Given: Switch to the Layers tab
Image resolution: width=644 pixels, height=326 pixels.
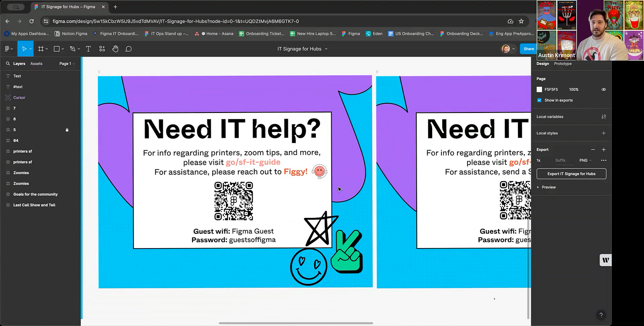Looking at the screenshot, I should [x=19, y=64].
